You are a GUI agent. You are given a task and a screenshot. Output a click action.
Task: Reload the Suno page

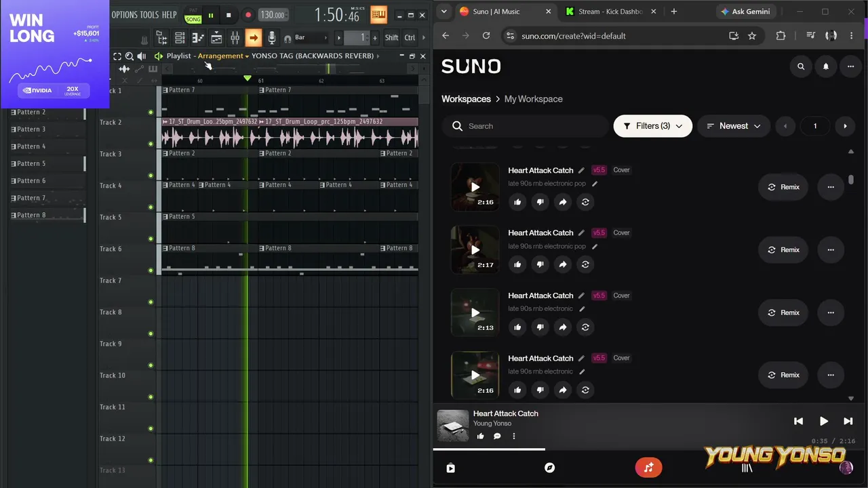pos(486,36)
